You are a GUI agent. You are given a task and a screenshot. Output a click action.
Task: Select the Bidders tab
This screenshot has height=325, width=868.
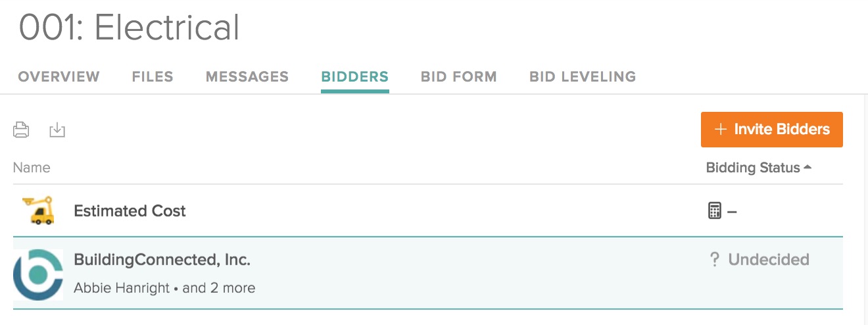[x=354, y=77]
